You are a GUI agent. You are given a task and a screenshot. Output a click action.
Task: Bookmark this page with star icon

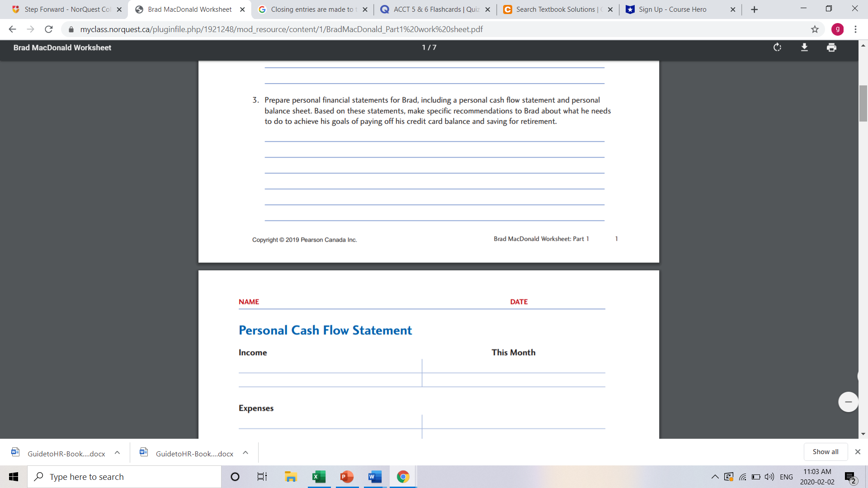point(815,29)
